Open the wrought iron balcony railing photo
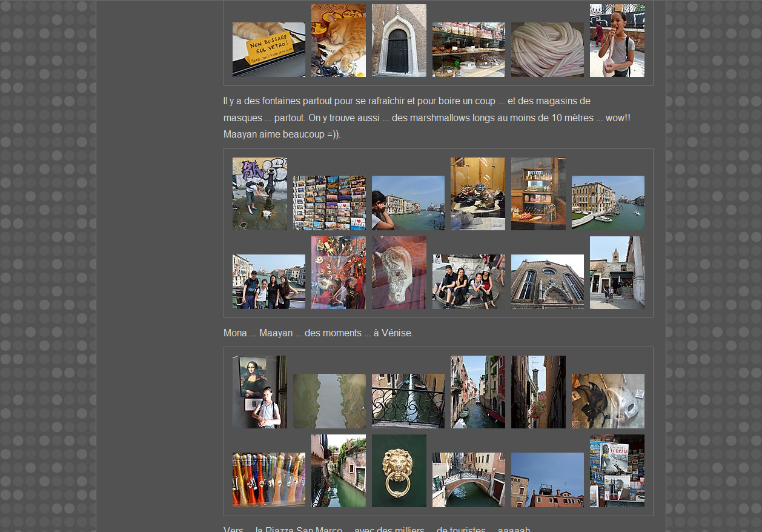762x532 pixels. coord(408,401)
